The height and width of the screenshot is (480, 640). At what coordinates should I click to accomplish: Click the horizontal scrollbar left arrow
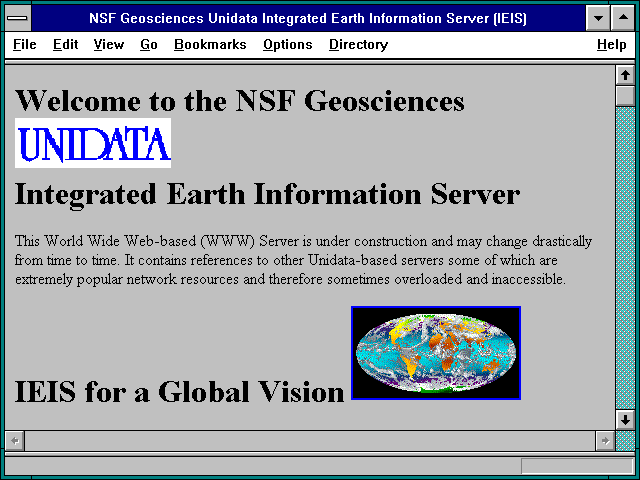[15, 441]
